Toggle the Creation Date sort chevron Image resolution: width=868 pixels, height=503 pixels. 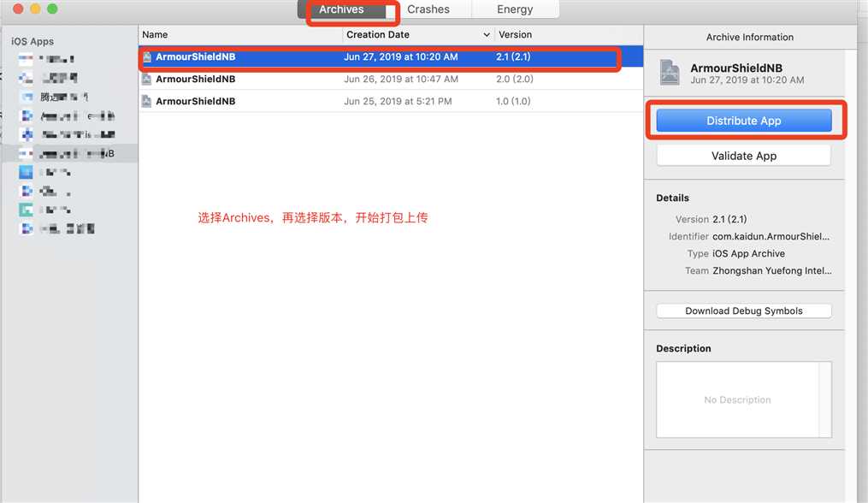(487, 34)
